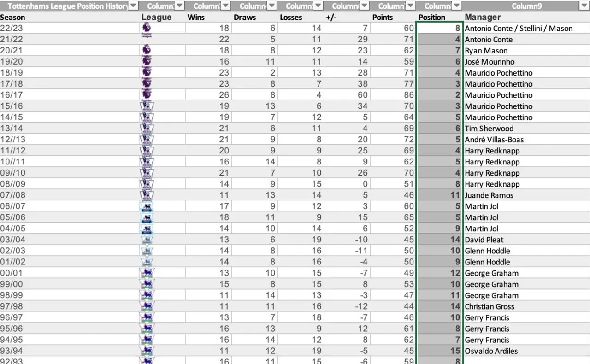
Task: Click the 'Position' header cell
Action: tap(439, 17)
